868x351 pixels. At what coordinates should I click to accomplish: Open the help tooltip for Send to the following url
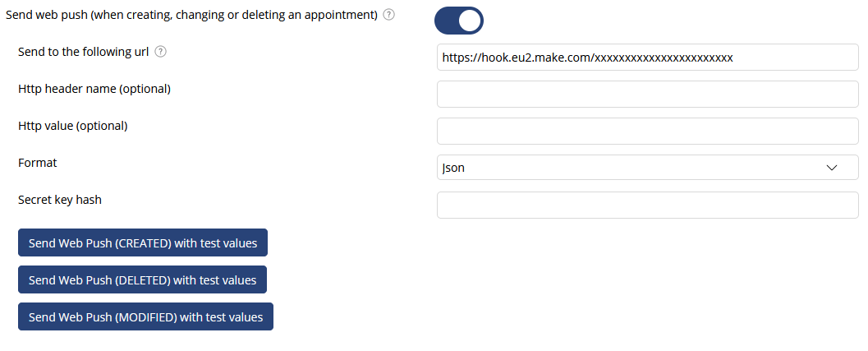tap(160, 52)
